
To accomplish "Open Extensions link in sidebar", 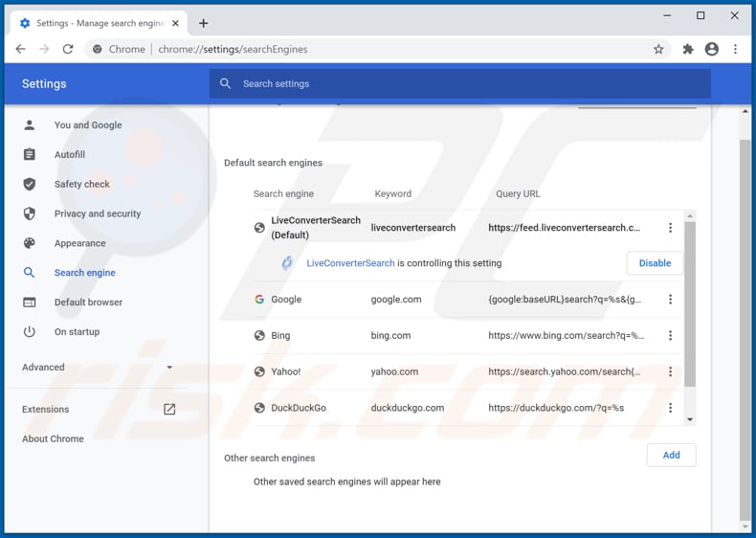I will [x=45, y=409].
